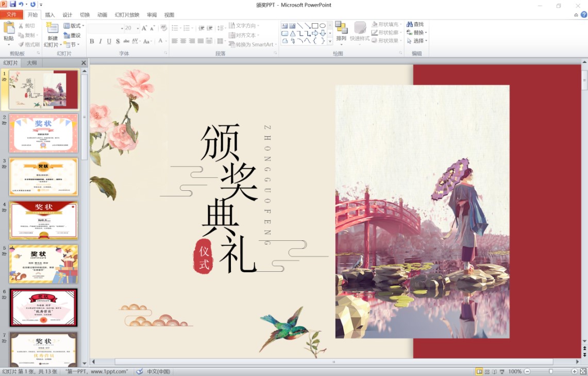588x376 pixels.
Task: Select the isosceles triangle shape
Action: 293,34
